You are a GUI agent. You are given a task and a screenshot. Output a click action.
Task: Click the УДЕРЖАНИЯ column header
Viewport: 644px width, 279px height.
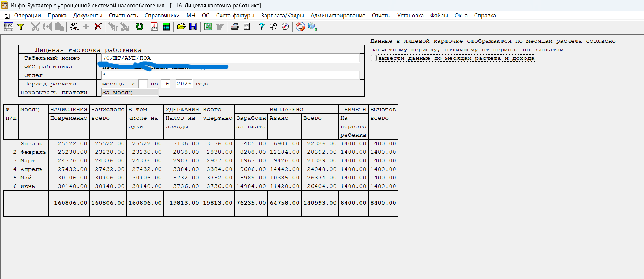(x=182, y=109)
